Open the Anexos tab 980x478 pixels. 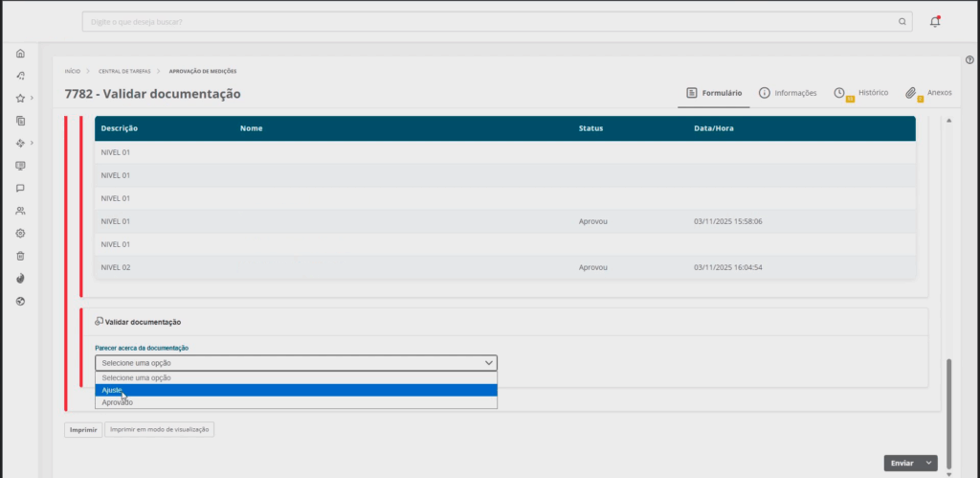coord(929,93)
